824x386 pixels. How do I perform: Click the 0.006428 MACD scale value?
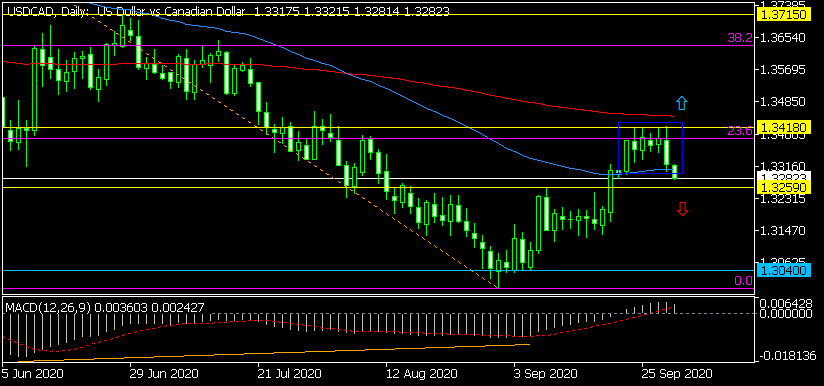point(786,305)
